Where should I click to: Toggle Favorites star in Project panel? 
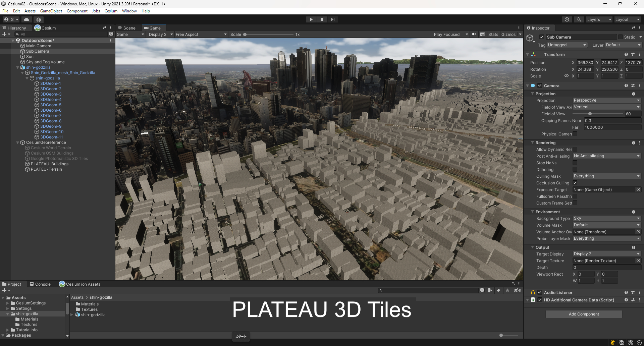click(x=507, y=290)
